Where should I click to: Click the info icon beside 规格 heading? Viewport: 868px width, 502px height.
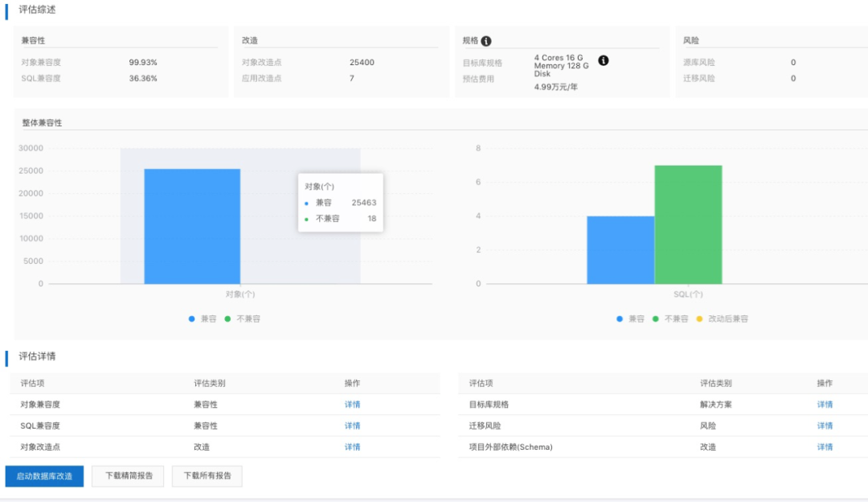[x=486, y=41]
